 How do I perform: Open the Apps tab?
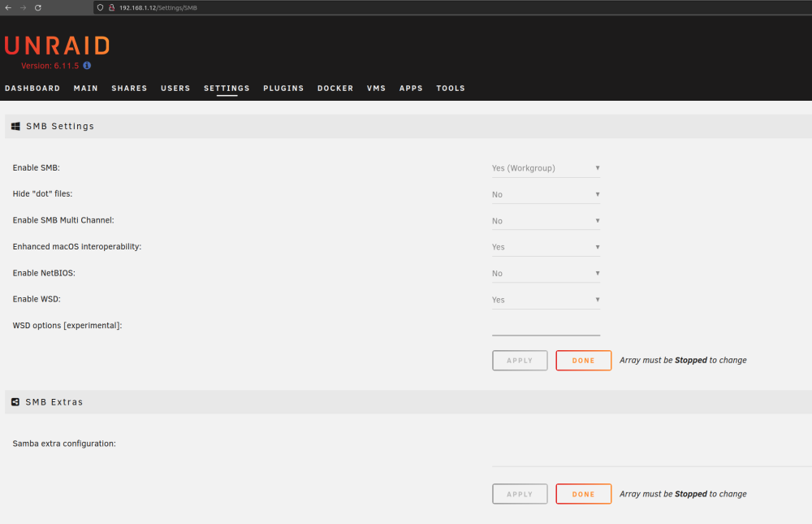pos(411,88)
